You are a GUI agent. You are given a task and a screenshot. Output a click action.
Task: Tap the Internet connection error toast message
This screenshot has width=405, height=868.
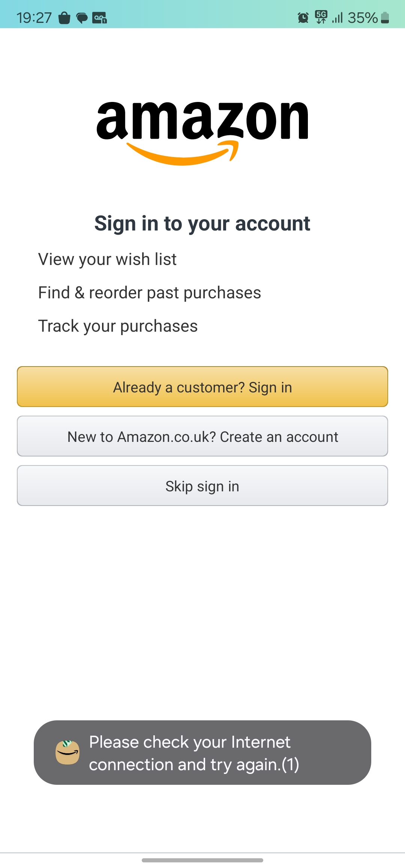pos(193,753)
